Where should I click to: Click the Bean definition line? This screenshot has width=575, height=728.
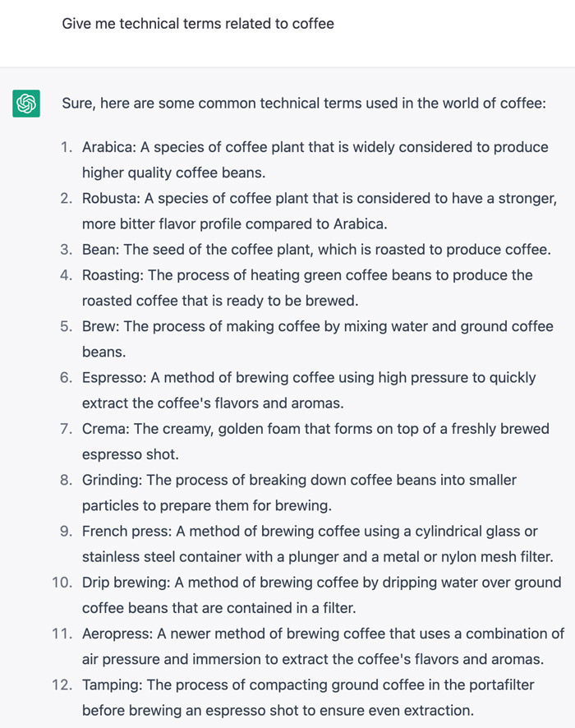pyautogui.click(x=316, y=249)
